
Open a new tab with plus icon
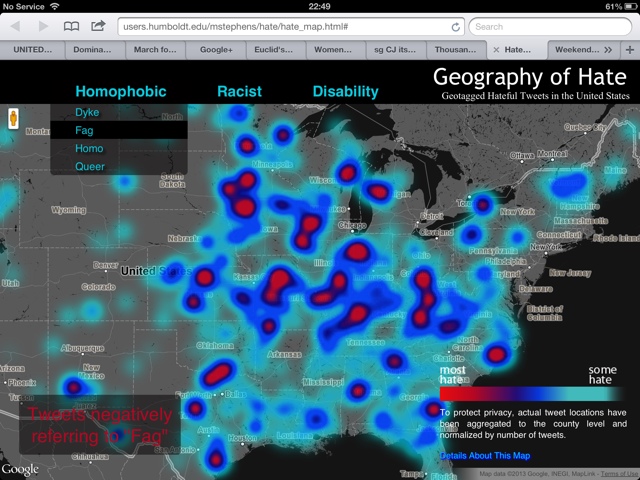(630, 50)
